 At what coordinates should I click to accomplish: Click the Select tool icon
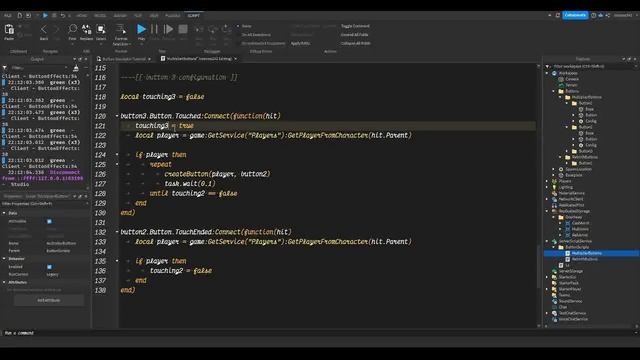coord(101,29)
